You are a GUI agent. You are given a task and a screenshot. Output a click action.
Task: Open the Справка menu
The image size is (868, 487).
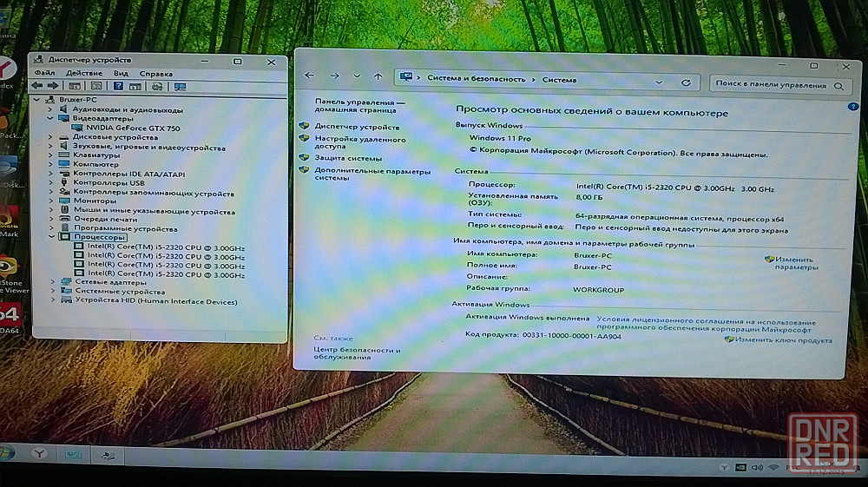[155, 74]
